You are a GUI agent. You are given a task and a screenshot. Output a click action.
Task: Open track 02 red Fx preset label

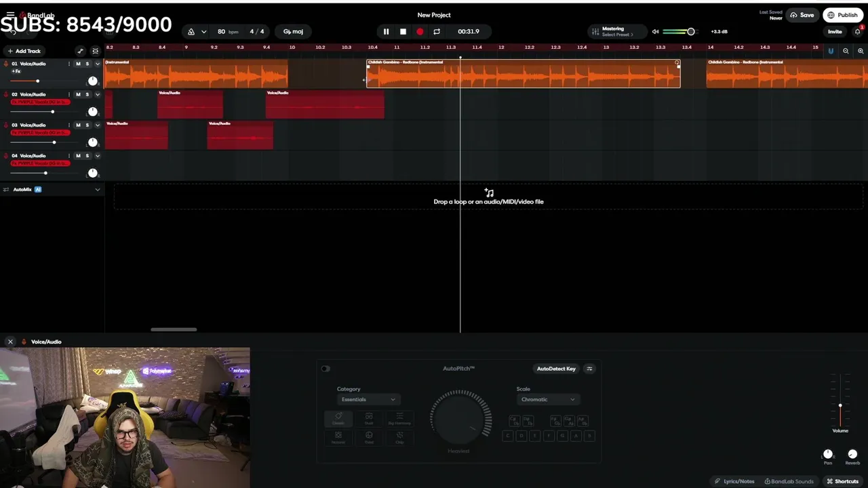point(40,102)
